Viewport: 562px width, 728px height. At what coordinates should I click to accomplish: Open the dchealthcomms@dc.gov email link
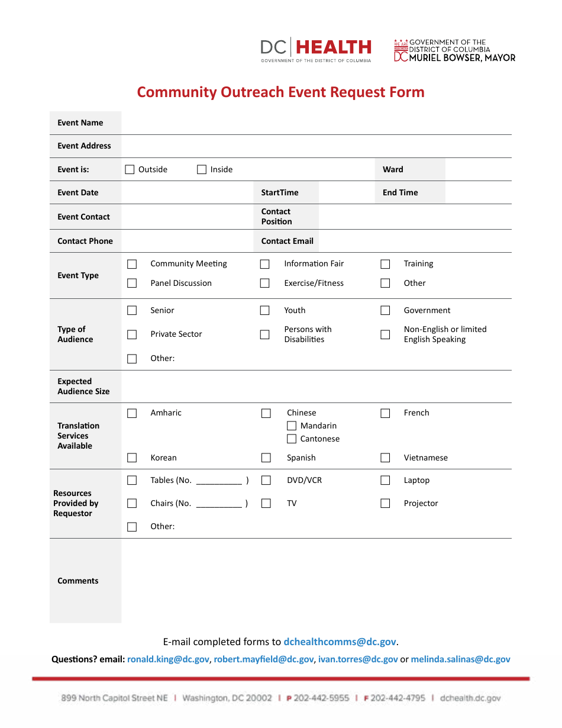tap(340, 641)
